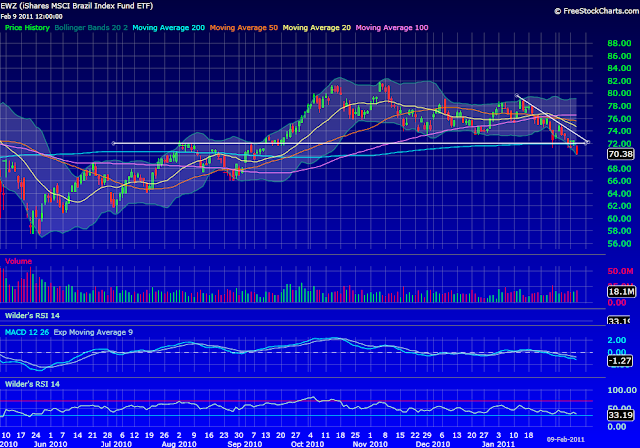640x448 pixels.
Task: Click the Moving Average 100 legend label
Action: [392, 28]
